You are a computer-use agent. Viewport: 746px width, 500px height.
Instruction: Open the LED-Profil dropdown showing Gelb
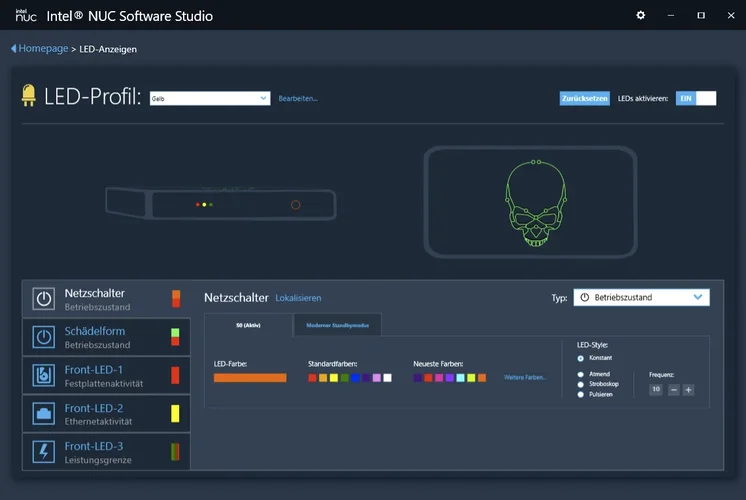210,98
